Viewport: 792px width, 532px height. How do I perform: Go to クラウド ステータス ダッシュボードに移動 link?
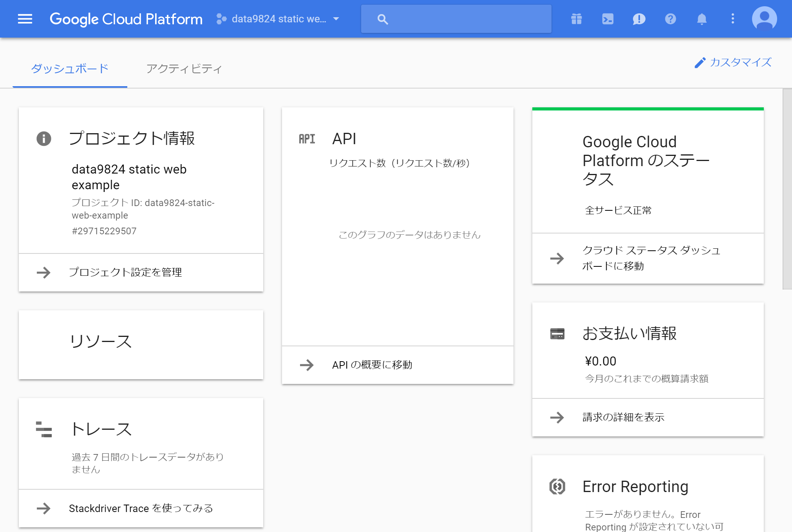pos(651,258)
